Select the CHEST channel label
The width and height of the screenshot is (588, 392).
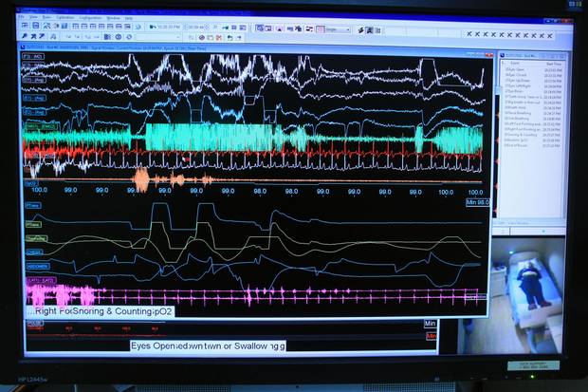[x=34, y=252]
